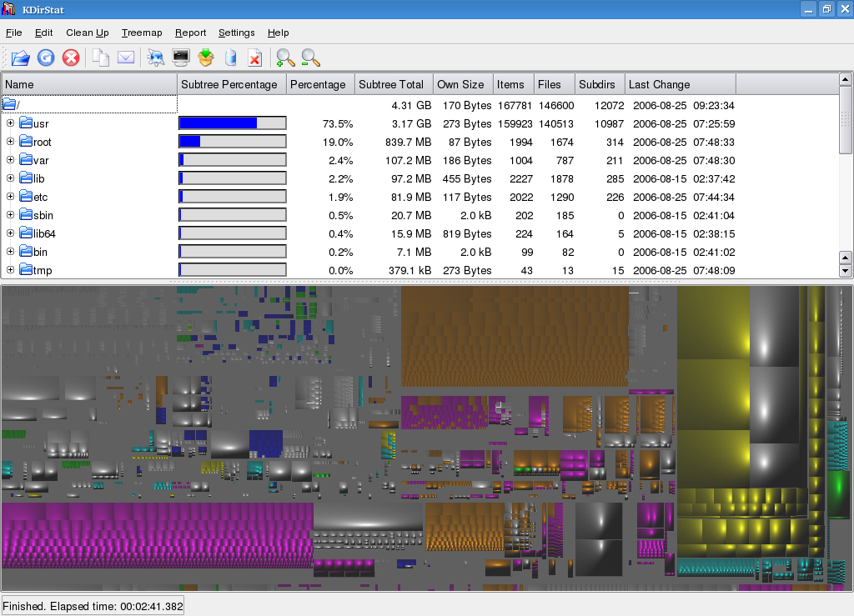Click the bin folder icon
Screen dimensions: 854x616
tap(26, 251)
